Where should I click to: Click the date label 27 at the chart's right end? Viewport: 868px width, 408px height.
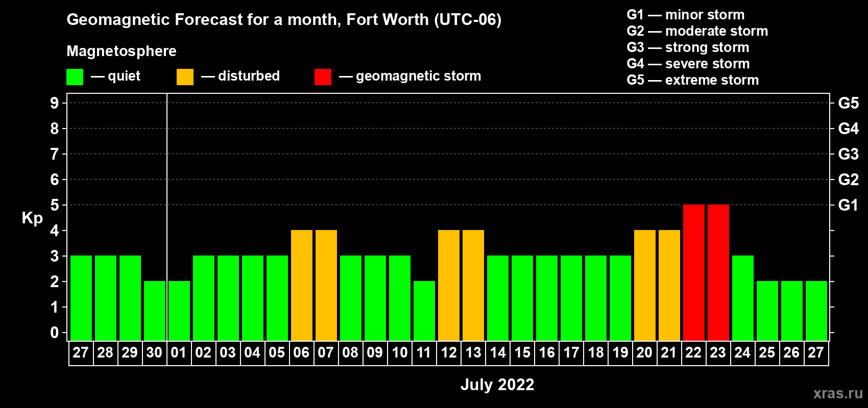816,353
